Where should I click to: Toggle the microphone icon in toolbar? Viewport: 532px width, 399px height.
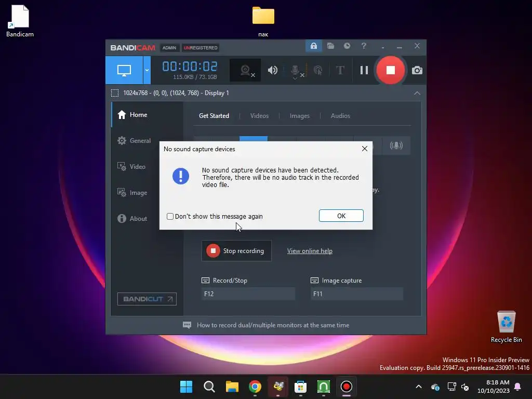coord(296,70)
